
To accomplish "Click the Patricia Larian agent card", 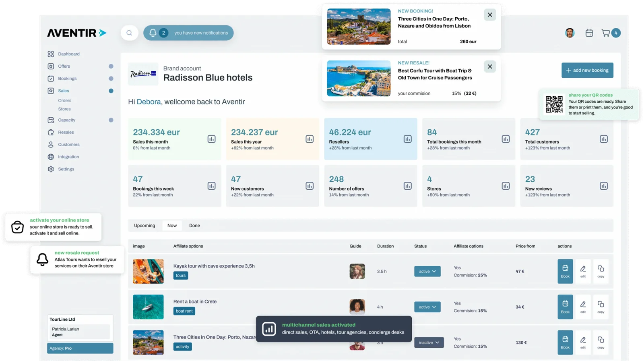I will click(80, 332).
